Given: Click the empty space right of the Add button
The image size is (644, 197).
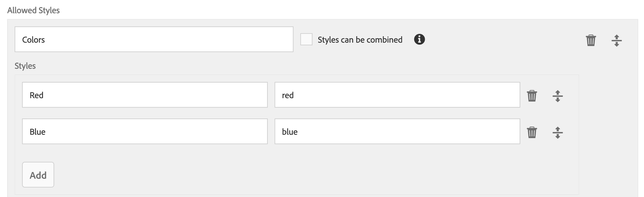Looking at the screenshot, I should coord(271,175).
